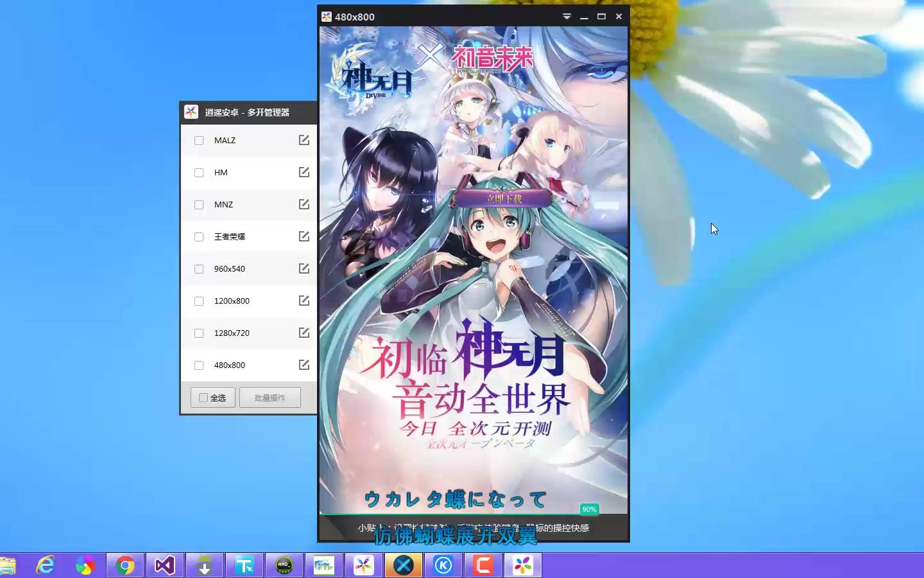924x578 pixels.
Task: Click the 90% loading progress indicator
Action: pos(589,509)
